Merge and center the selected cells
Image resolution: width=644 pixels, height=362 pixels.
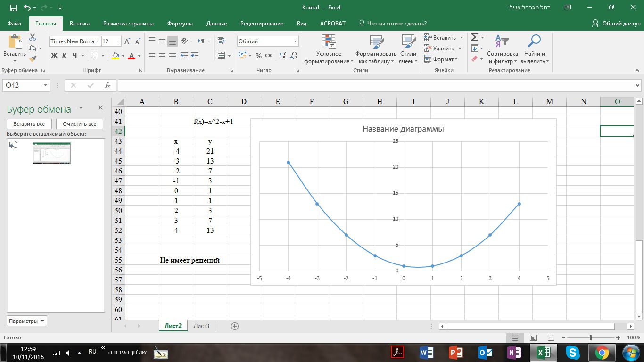pos(221,56)
